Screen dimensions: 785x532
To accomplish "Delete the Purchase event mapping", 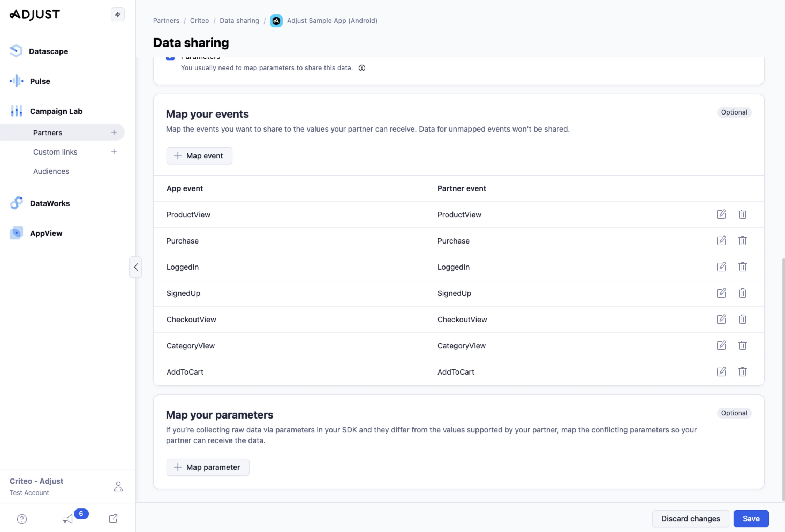I will 742,241.
